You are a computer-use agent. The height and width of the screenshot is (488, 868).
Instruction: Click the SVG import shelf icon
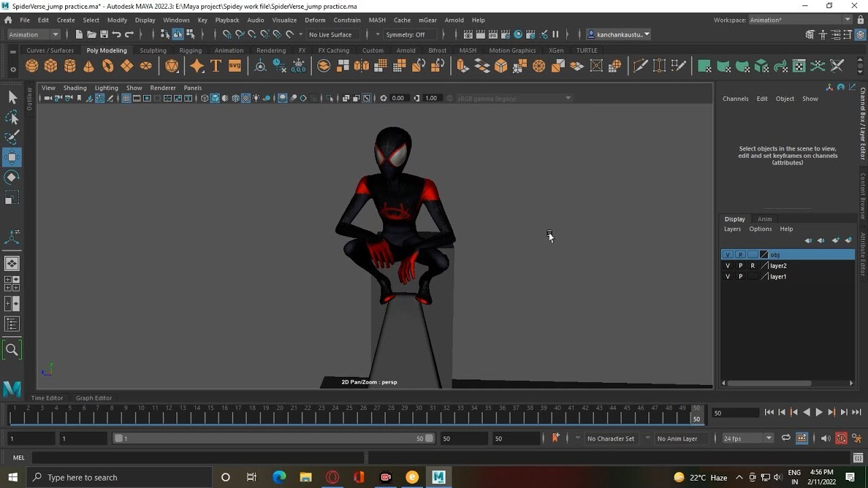(x=235, y=66)
